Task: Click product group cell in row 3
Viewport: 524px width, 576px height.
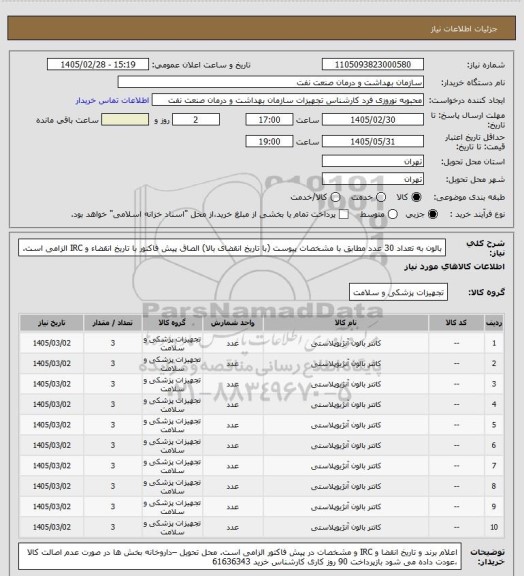Action: tap(172, 384)
